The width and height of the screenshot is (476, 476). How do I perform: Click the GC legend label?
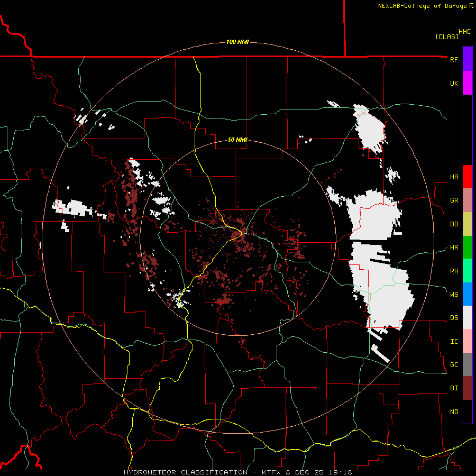pyautogui.click(x=454, y=365)
